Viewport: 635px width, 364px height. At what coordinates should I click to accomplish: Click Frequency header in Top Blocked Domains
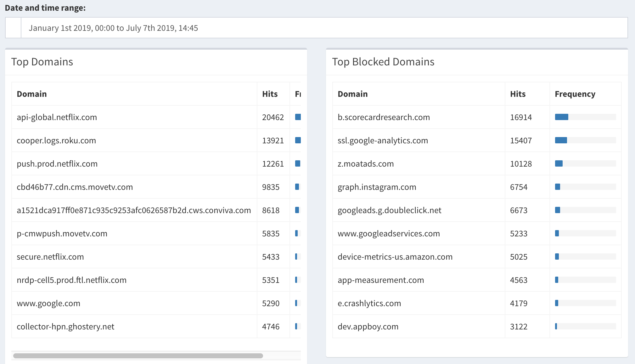575,94
